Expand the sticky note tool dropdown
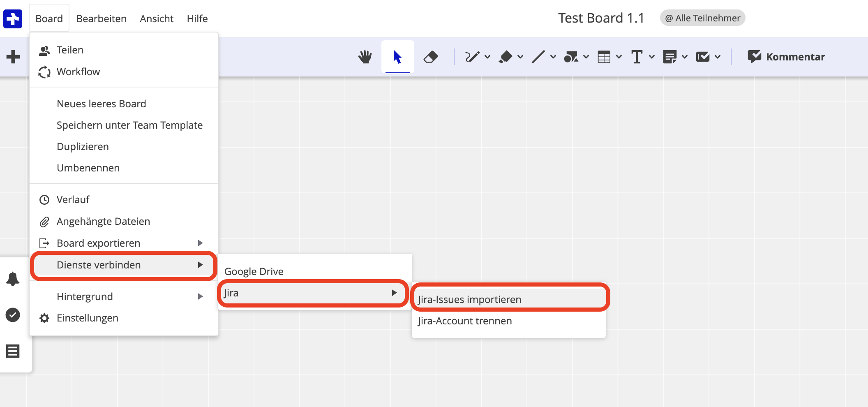Screen dimensions: 868x407 click(685, 57)
